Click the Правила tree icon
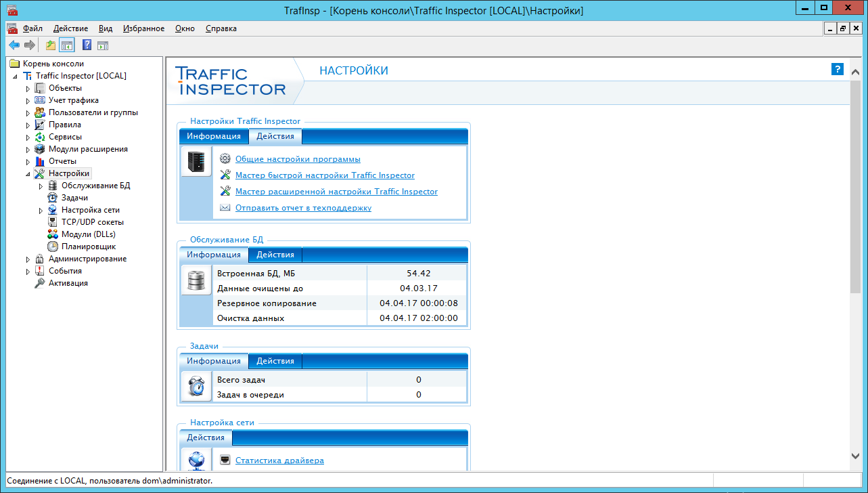868x493 pixels. [x=40, y=125]
